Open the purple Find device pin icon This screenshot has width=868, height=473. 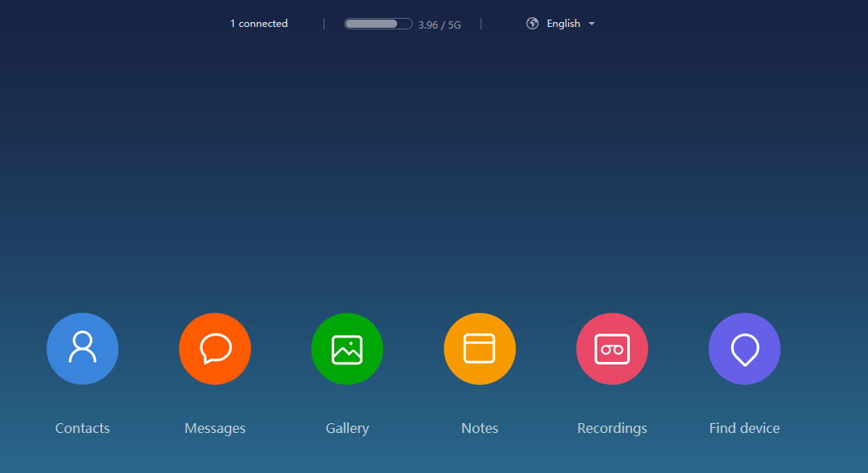click(745, 349)
